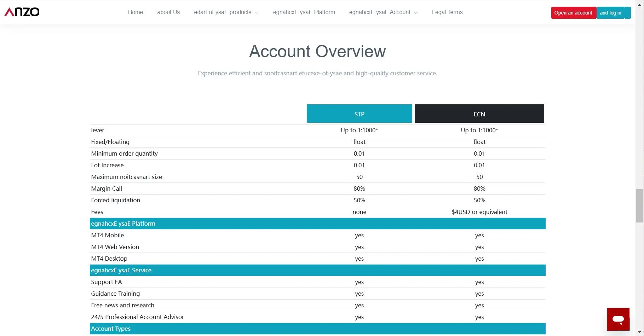Click the Account menu chevron arrow

click(x=416, y=13)
